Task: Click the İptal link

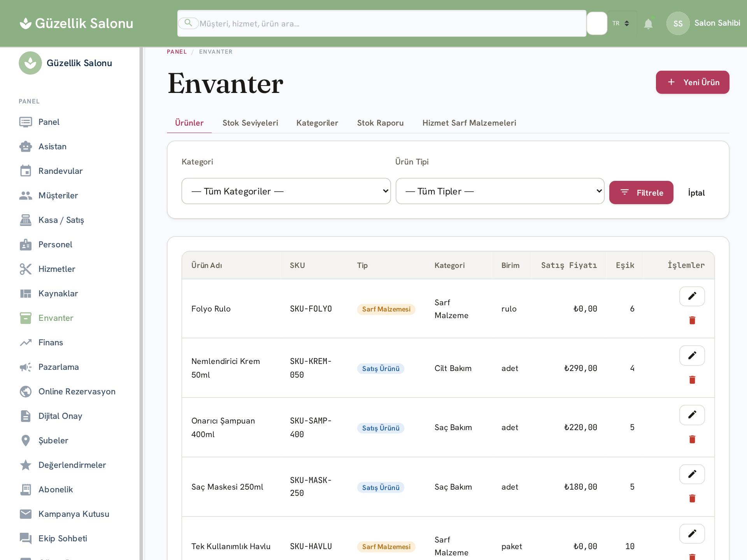Action: 696,193
